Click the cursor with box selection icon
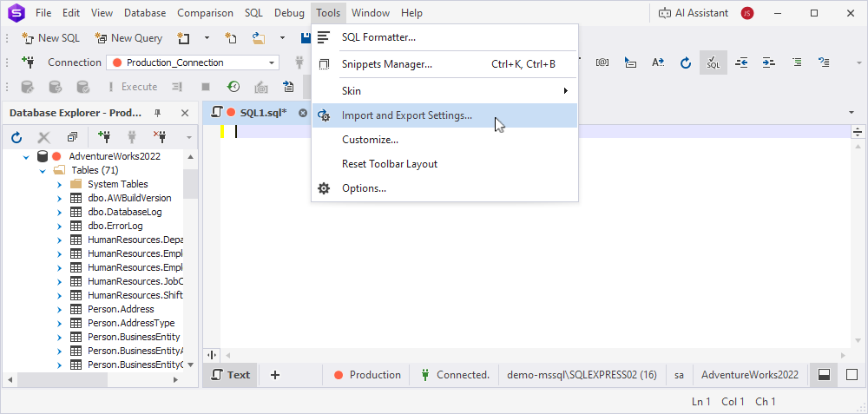The height and width of the screenshot is (414, 868). [630, 62]
